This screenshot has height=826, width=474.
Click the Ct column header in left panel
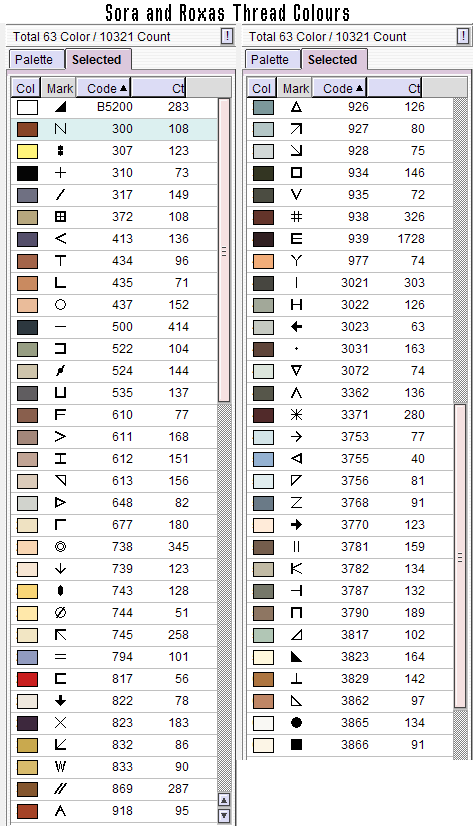(x=159, y=88)
